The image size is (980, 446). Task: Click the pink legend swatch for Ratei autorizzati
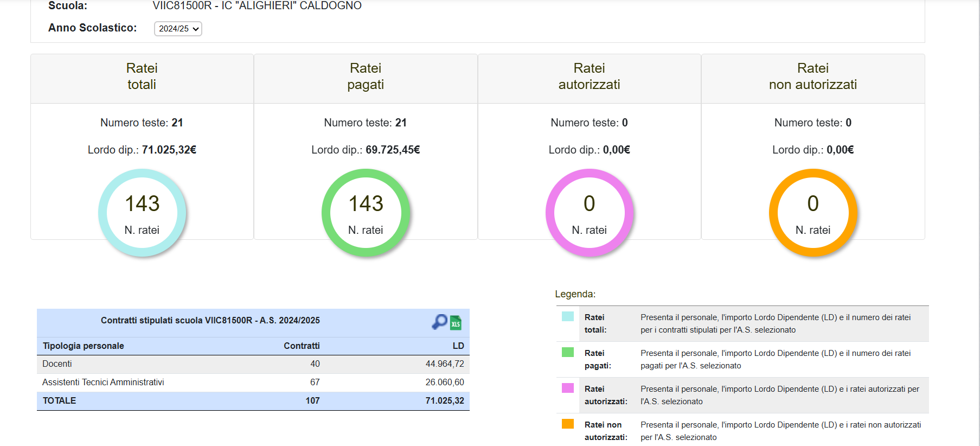[567, 388]
